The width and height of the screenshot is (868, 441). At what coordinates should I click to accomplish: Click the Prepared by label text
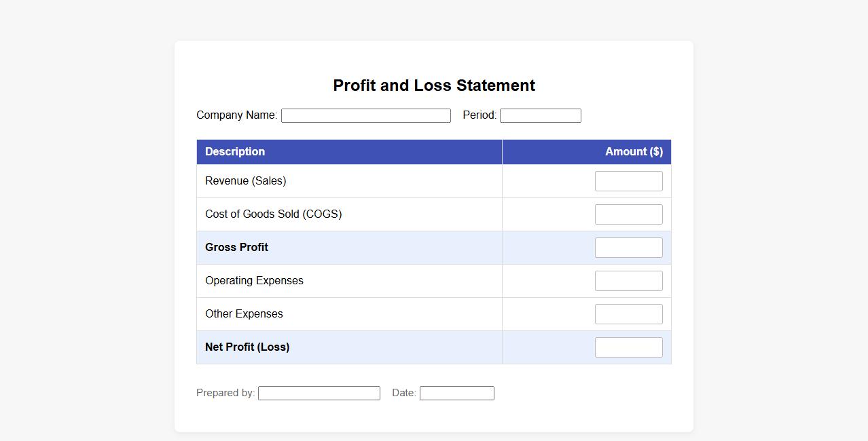pos(225,393)
